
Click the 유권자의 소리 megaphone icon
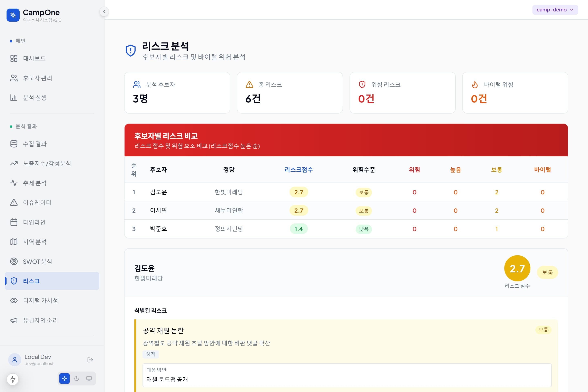pos(14,320)
